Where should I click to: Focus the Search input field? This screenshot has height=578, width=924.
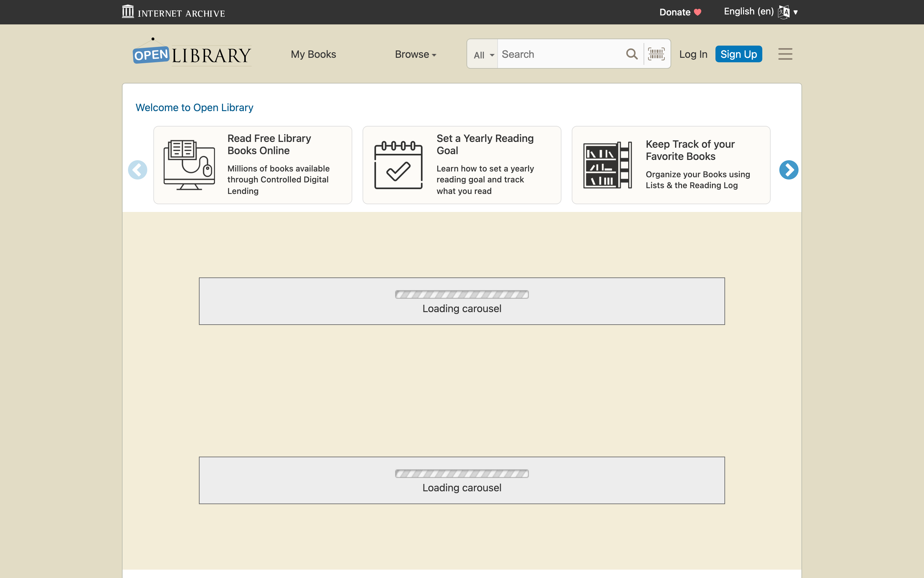561,54
